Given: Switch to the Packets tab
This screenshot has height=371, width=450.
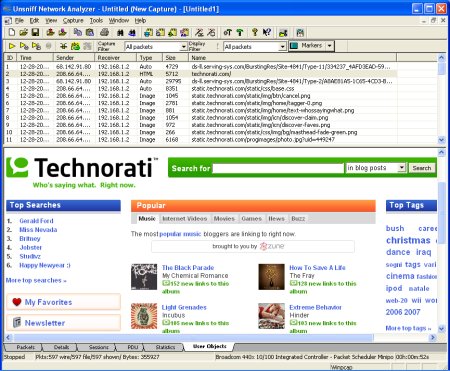Looking at the screenshot, I should click(x=25, y=347).
